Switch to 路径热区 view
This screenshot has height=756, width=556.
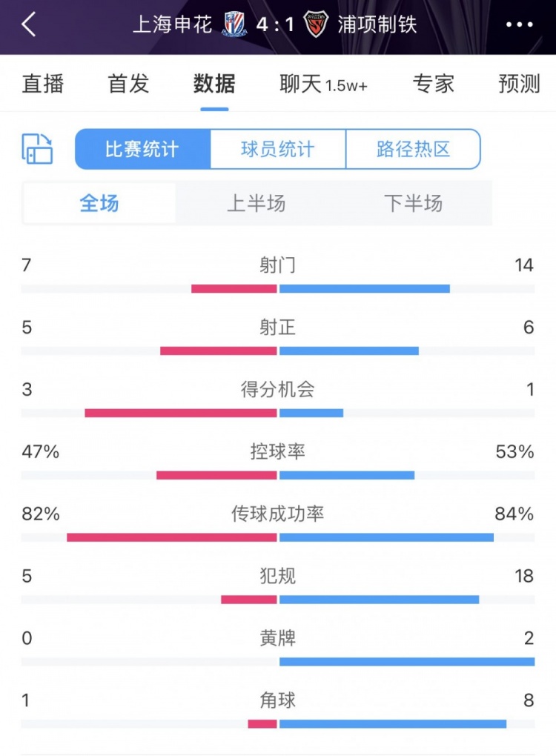click(413, 150)
